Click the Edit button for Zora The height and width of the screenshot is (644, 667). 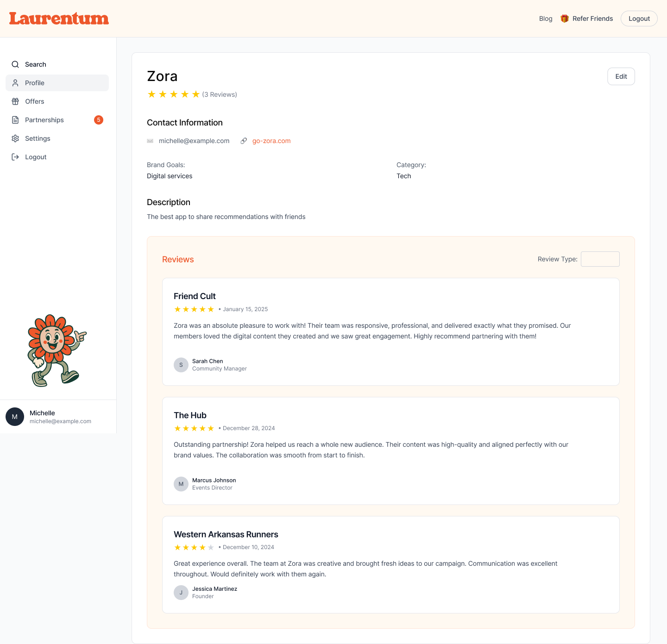click(621, 76)
